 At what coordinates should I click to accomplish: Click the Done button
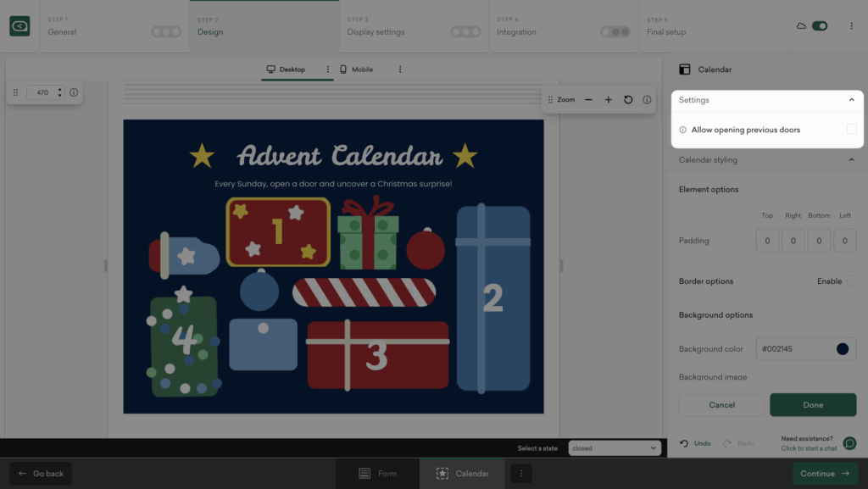813,405
